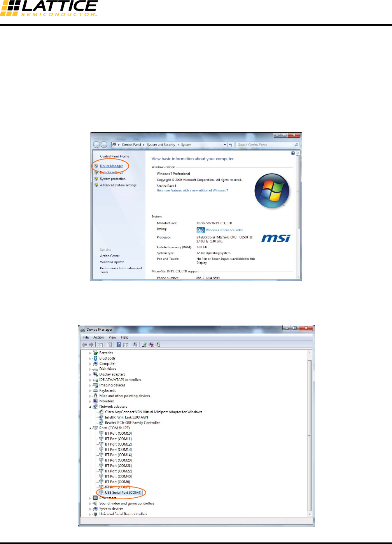
Task: Open Advanced system settings link
Action: (118, 185)
